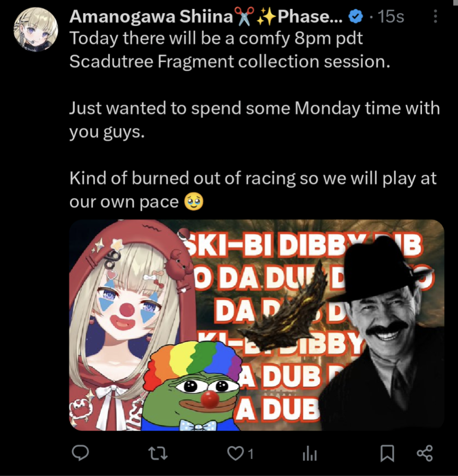Open Amanogawa Shiina's profile picture
This screenshot has height=476, width=458.
(x=36, y=29)
